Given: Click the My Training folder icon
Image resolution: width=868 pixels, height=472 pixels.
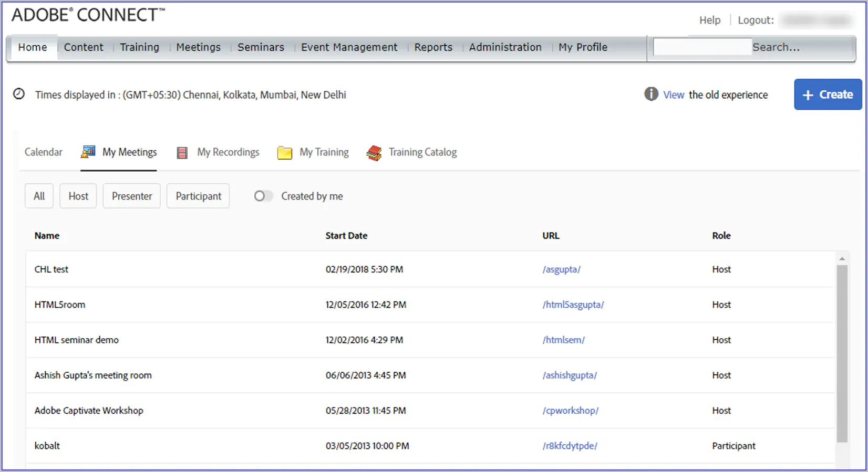Looking at the screenshot, I should pyautogui.click(x=284, y=153).
